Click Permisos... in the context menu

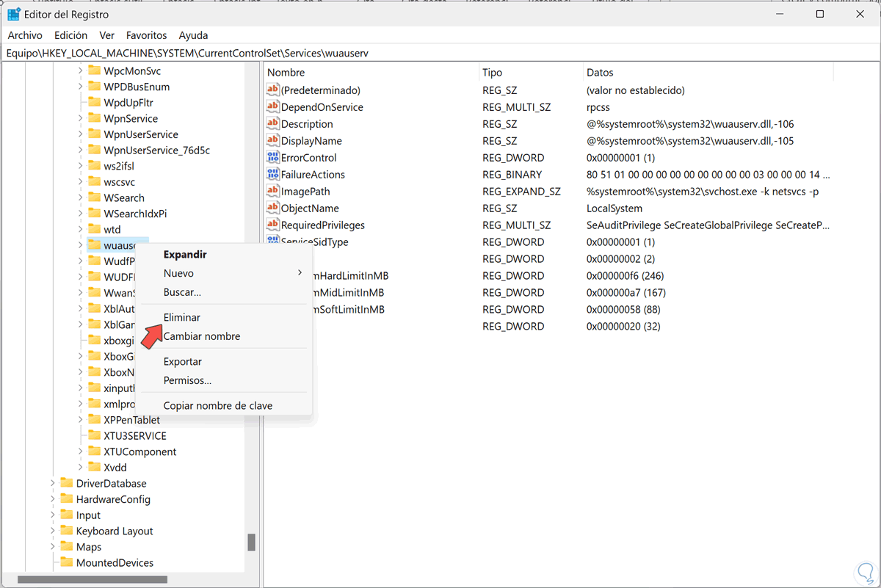[187, 380]
